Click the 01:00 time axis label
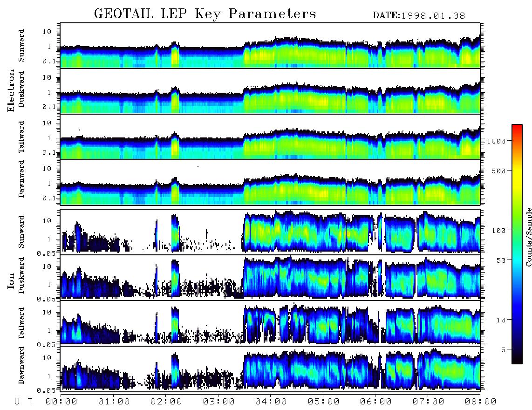The image size is (532, 410). pyautogui.click(x=114, y=402)
